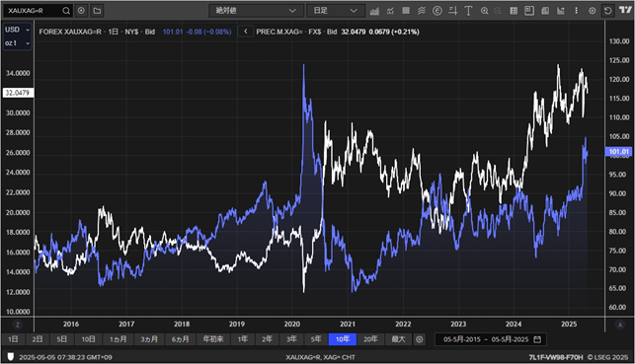
Task: Click the white 32.0479 price axis tag
Action: (18, 93)
